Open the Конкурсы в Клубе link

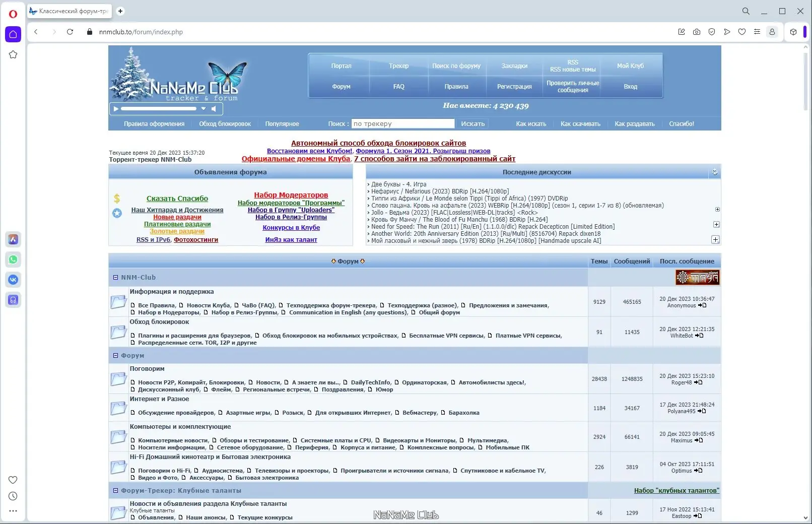point(291,228)
